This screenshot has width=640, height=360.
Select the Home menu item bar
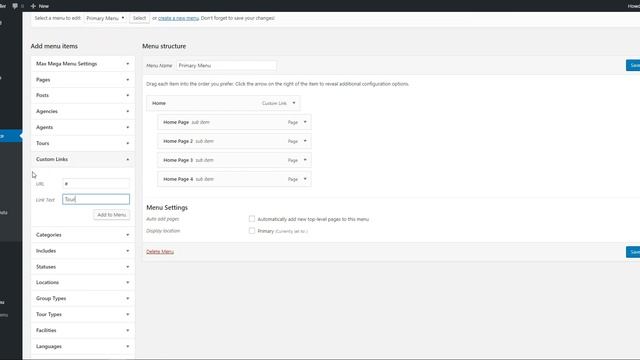[x=223, y=103]
